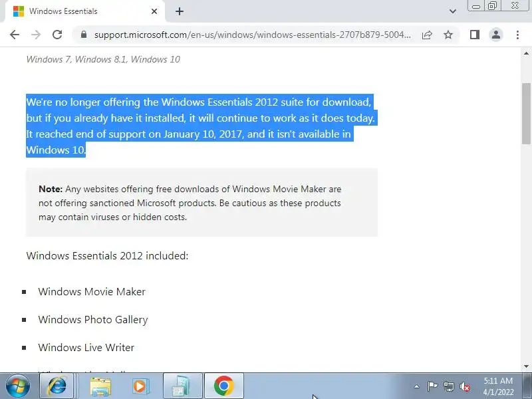Open the Chrome side panel

tap(475, 35)
